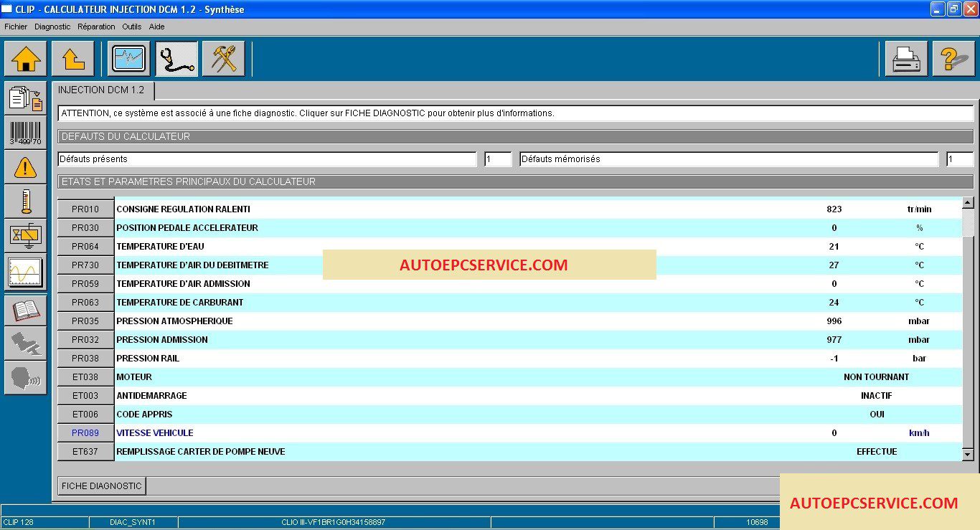This screenshot has height=530, width=980.
Task: Open the Diagnostic menu
Action: [52, 27]
